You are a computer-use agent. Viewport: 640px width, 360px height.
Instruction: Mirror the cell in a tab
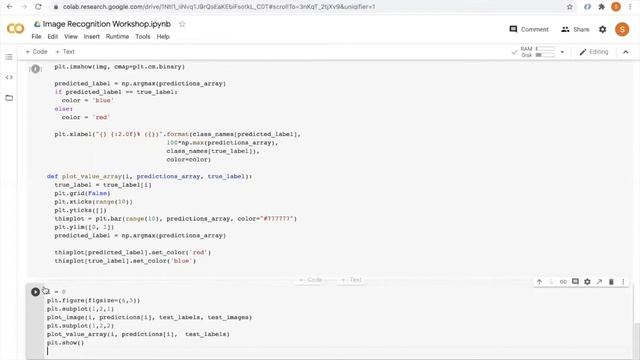(x=599, y=282)
